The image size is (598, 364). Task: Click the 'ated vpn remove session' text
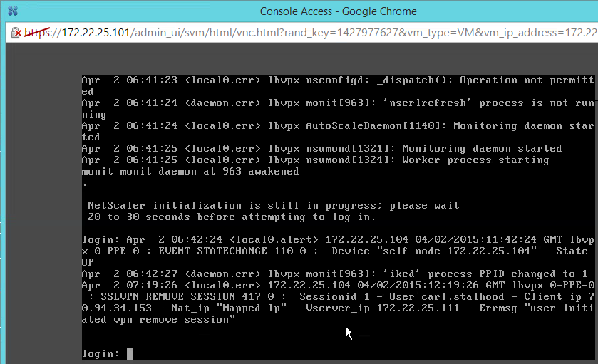(158, 319)
